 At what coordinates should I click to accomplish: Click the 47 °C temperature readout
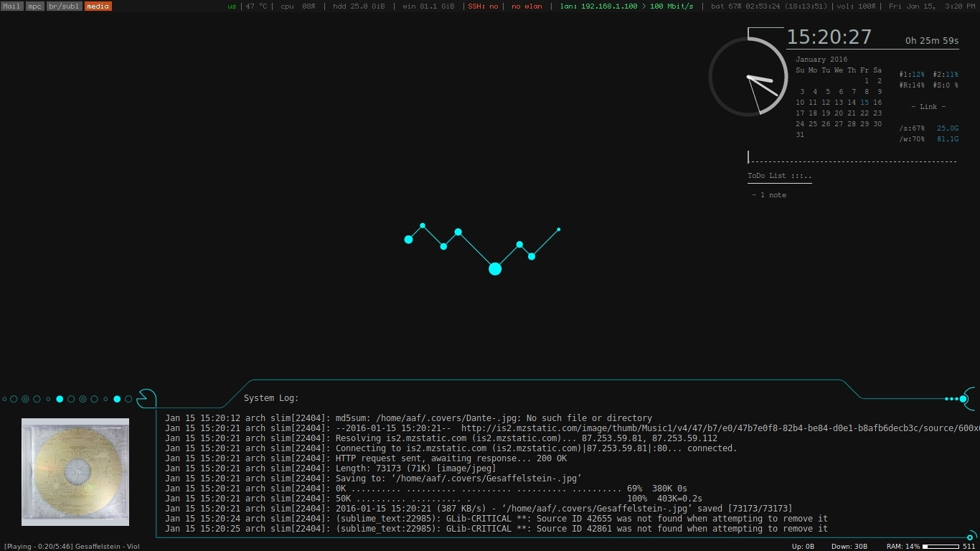[x=256, y=6]
